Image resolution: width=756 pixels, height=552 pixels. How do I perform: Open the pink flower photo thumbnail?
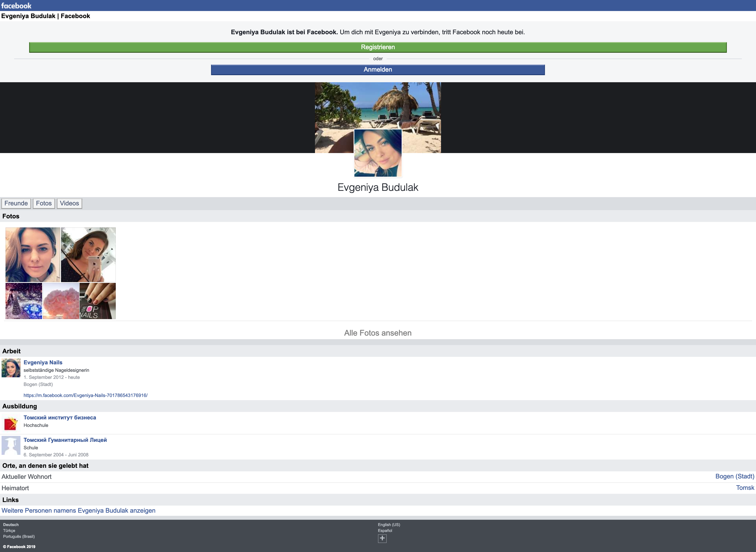(61, 301)
